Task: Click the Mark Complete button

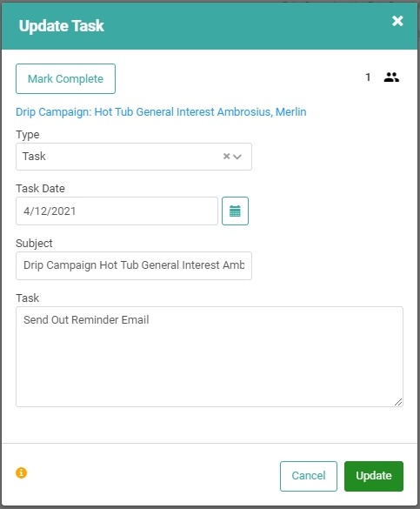Action: pos(65,78)
